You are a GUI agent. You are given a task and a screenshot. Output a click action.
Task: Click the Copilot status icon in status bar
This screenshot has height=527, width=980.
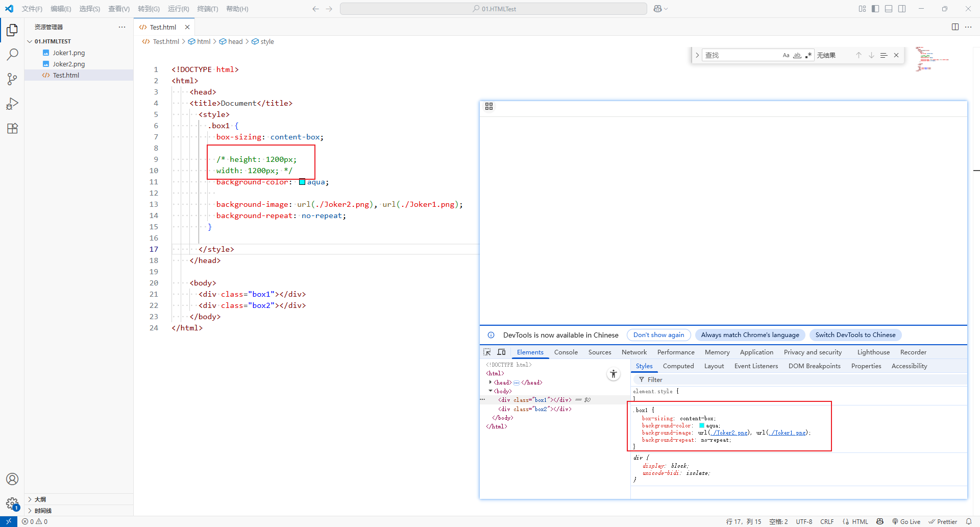tap(880, 521)
